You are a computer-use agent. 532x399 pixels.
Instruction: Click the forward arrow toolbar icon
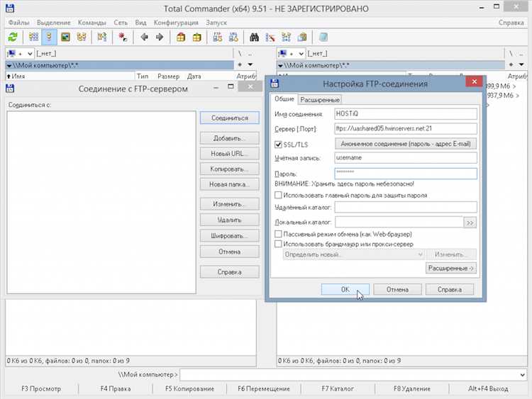pos(159,37)
